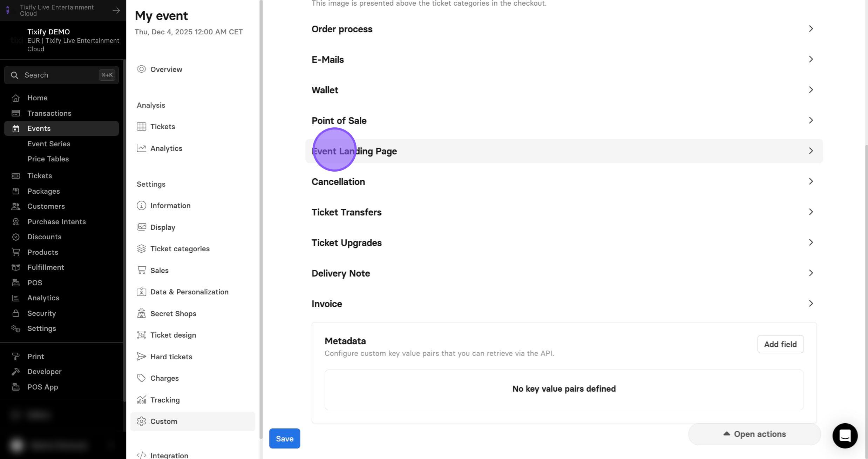The height and width of the screenshot is (459, 868).
Task: Open the Developer hammer icon
Action: click(15, 372)
